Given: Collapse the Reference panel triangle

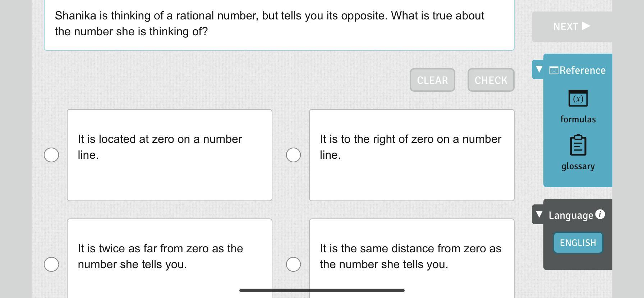Looking at the screenshot, I should tap(539, 69).
